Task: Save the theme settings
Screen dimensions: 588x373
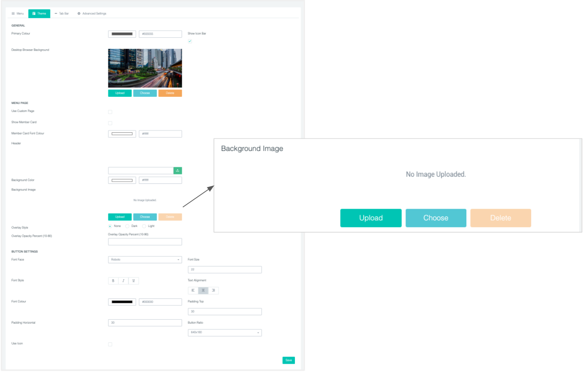Action: tap(289, 361)
